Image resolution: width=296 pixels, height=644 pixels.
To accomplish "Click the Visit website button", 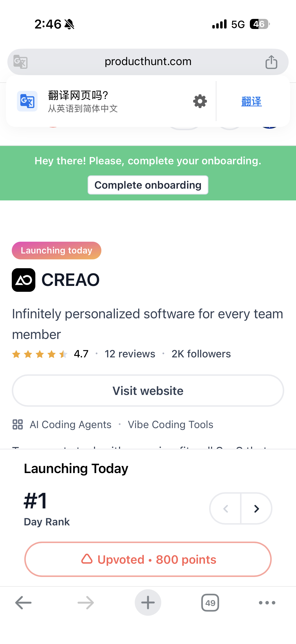I will click(x=148, y=391).
